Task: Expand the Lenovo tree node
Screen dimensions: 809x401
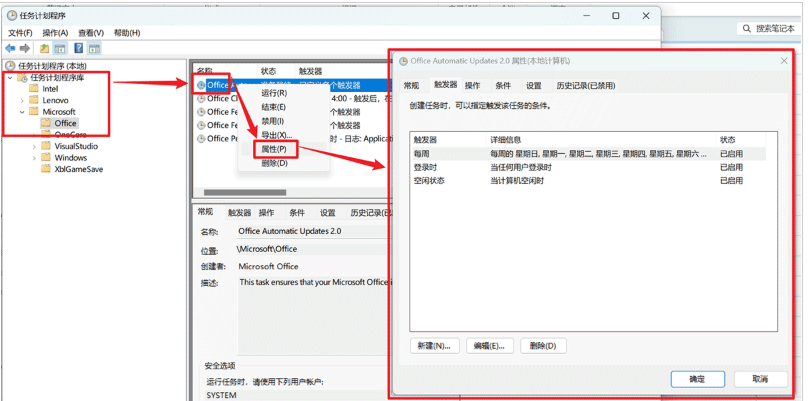Action: pos(22,100)
